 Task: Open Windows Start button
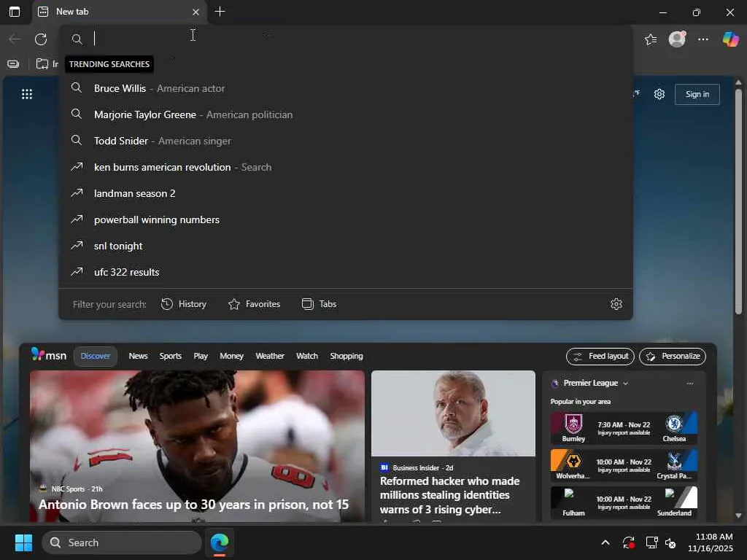pos(23,542)
